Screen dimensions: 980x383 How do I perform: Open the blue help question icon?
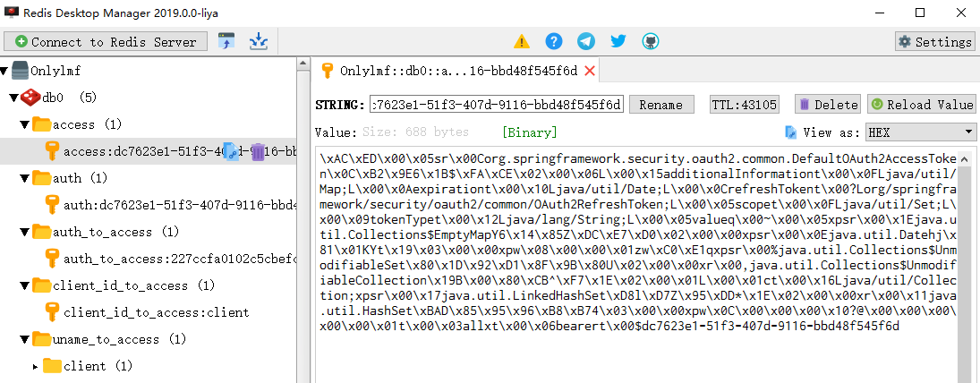click(x=554, y=42)
